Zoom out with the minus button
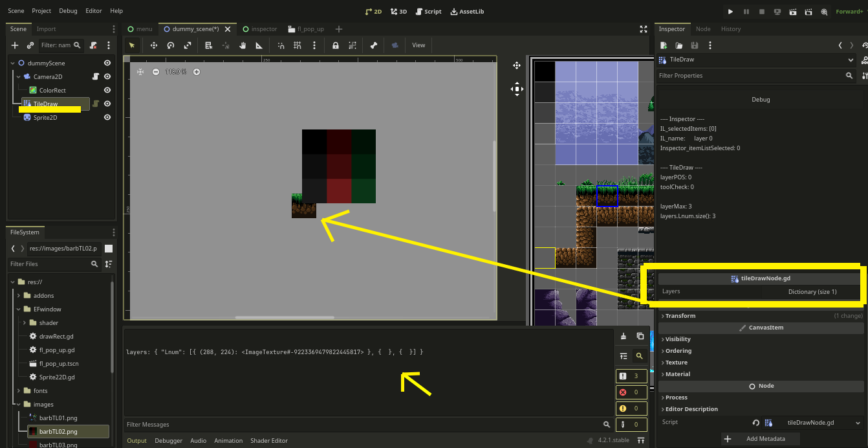 156,72
